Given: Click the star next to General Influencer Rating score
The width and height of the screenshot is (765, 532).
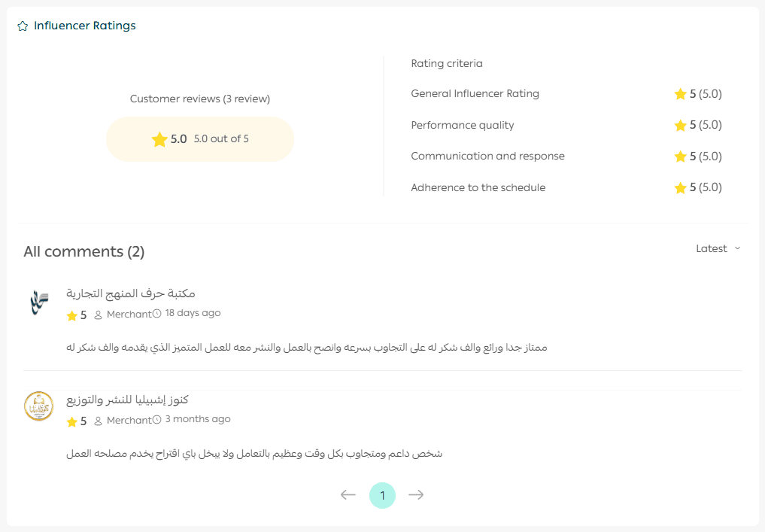Looking at the screenshot, I should tap(680, 95).
